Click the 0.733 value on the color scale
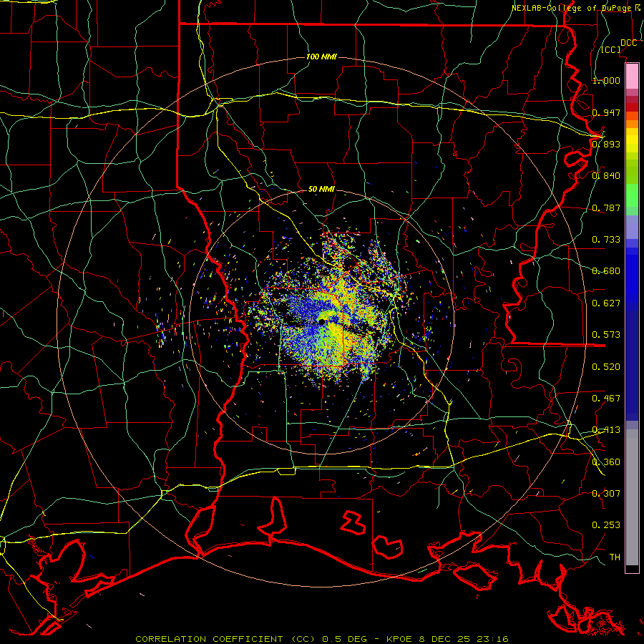The height and width of the screenshot is (644, 644). (606, 240)
